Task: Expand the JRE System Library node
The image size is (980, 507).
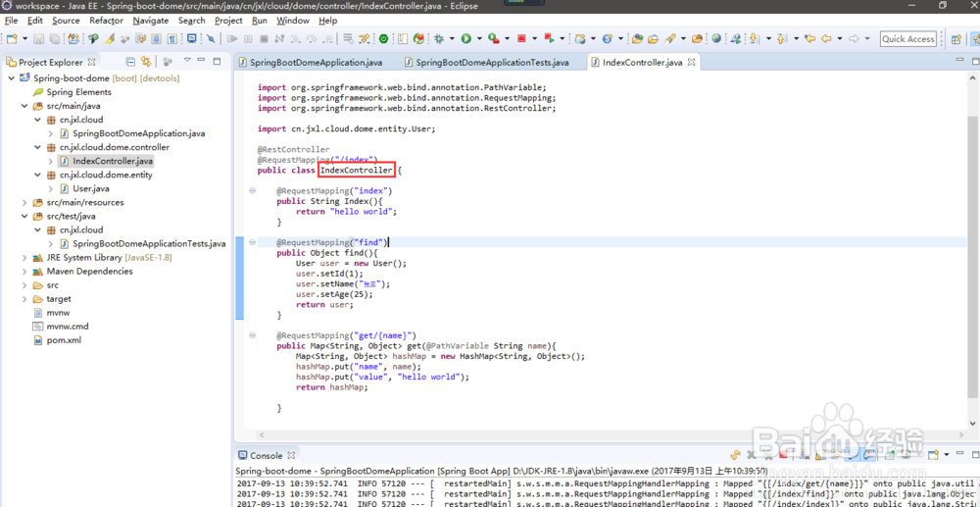Action: click(x=24, y=258)
